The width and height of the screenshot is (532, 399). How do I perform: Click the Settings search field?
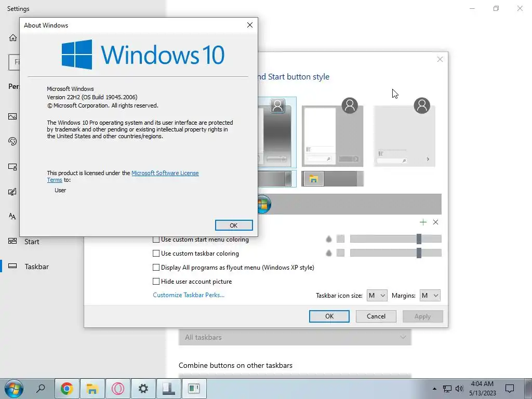tap(14, 62)
